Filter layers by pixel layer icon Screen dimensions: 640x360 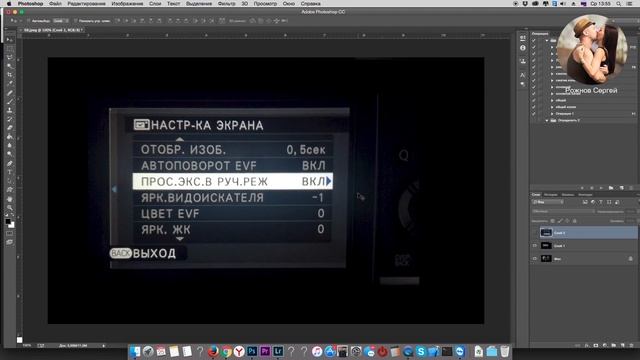[585, 202]
